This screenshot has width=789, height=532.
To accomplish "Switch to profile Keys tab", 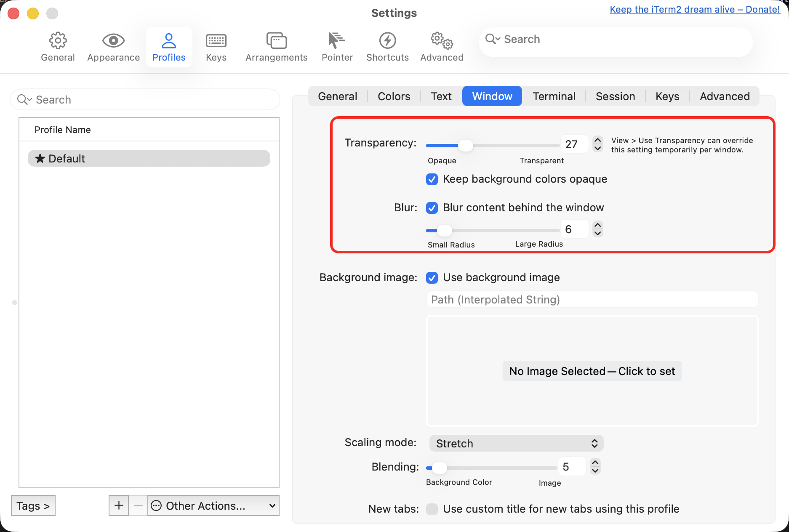I will coord(667,96).
